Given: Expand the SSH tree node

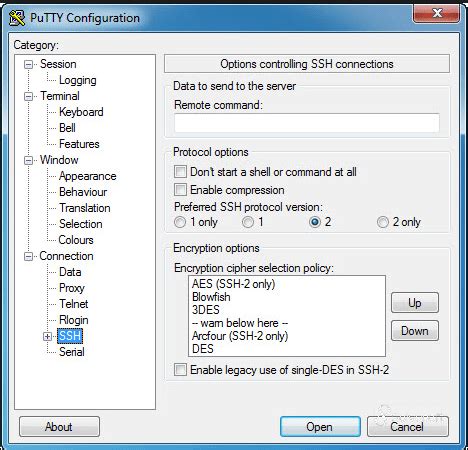Looking at the screenshot, I should (x=47, y=336).
